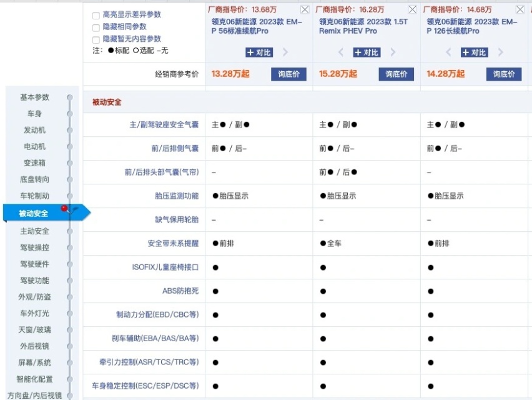Click ISOFIX儿童座椅接口 parameter label
Image resolution: width=532 pixels, height=400 pixels.
[x=165, y=267]
